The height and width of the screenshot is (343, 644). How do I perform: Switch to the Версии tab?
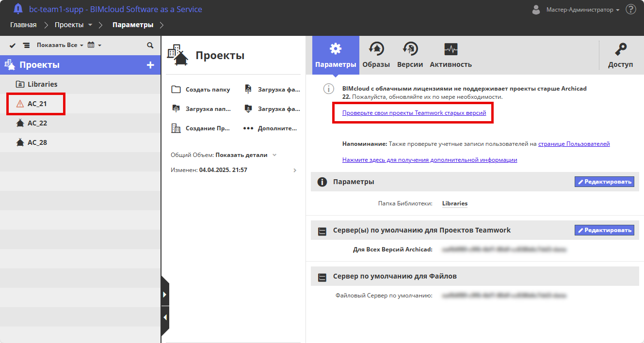click(x=410, y=55)
